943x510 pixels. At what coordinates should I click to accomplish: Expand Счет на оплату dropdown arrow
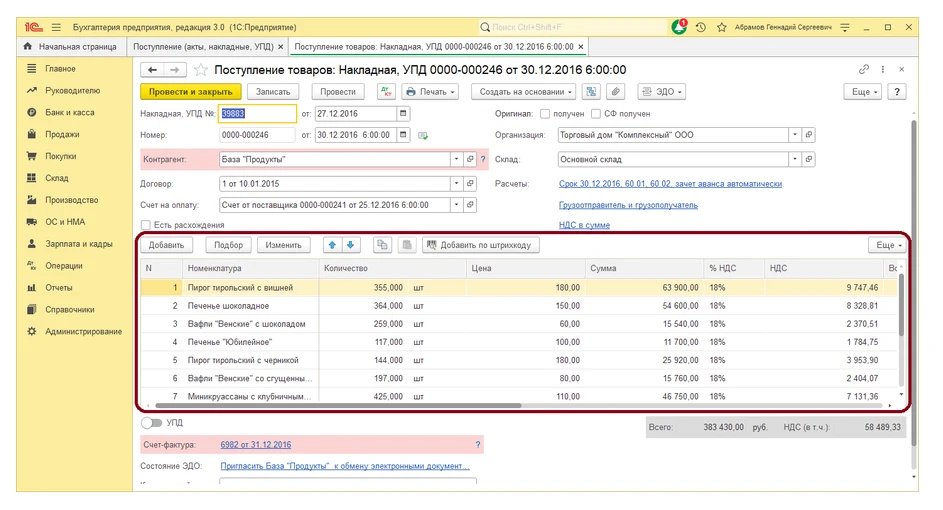[x=456, y=205]
